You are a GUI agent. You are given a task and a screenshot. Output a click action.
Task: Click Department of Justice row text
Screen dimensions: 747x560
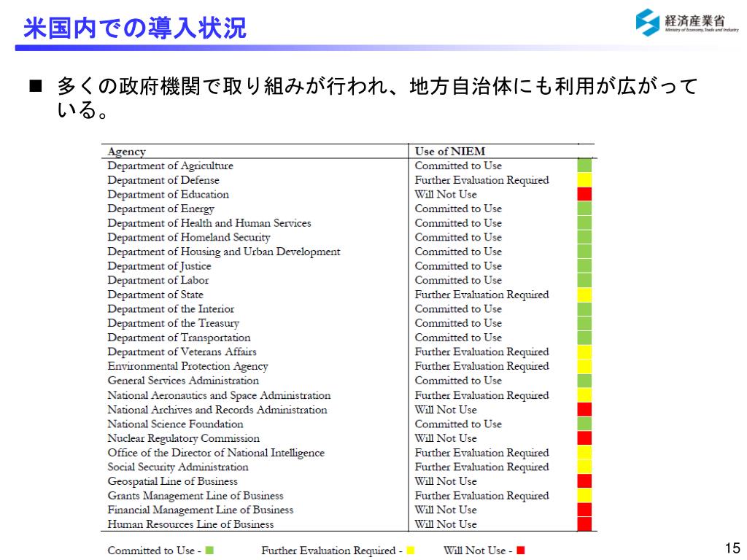tap(159, 266)
